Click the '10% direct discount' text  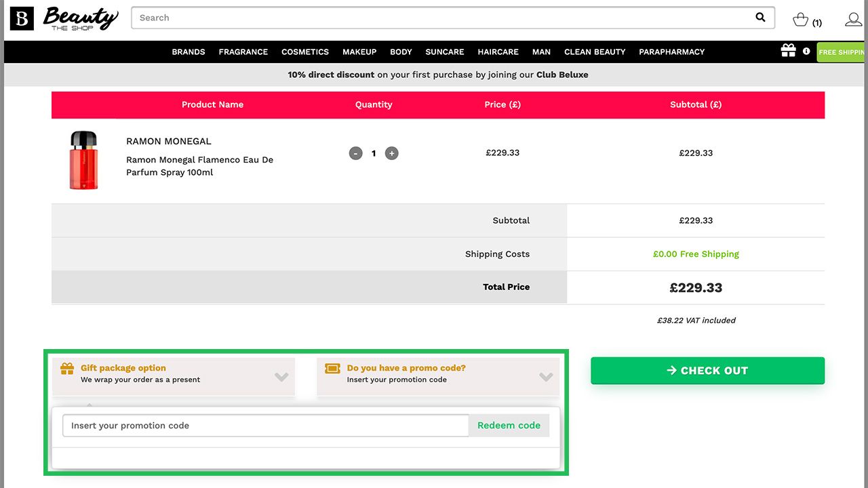pyautogui.click(x=331, y=75)
